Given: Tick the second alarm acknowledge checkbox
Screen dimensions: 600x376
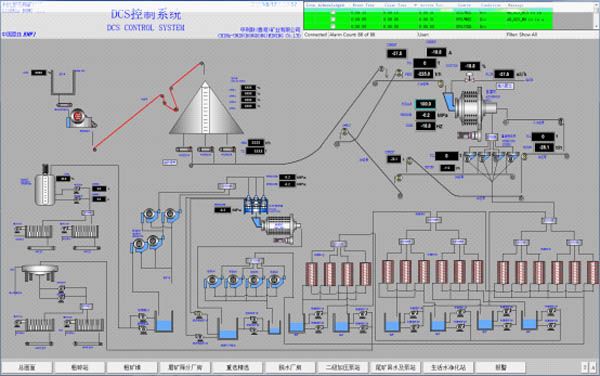Looking at the screenshot, I should coord(333,19).
